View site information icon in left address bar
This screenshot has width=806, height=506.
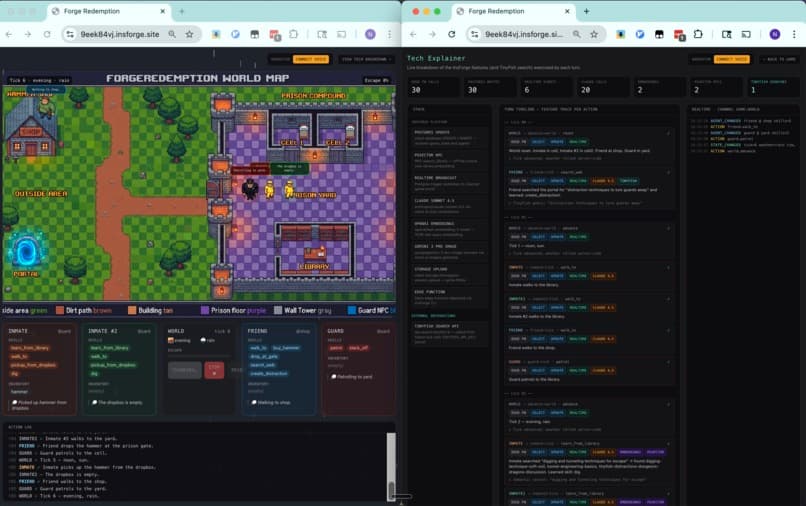(x=70, y=34)
